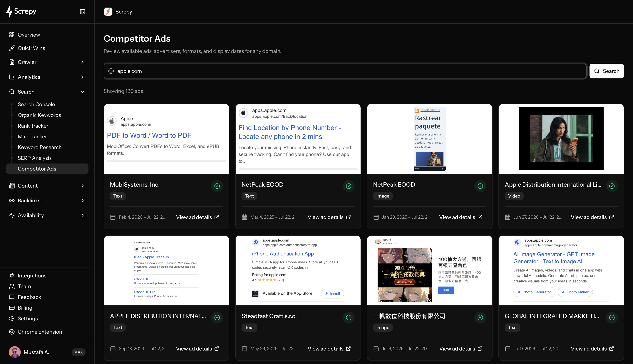Click the Search button

(607, 71)
